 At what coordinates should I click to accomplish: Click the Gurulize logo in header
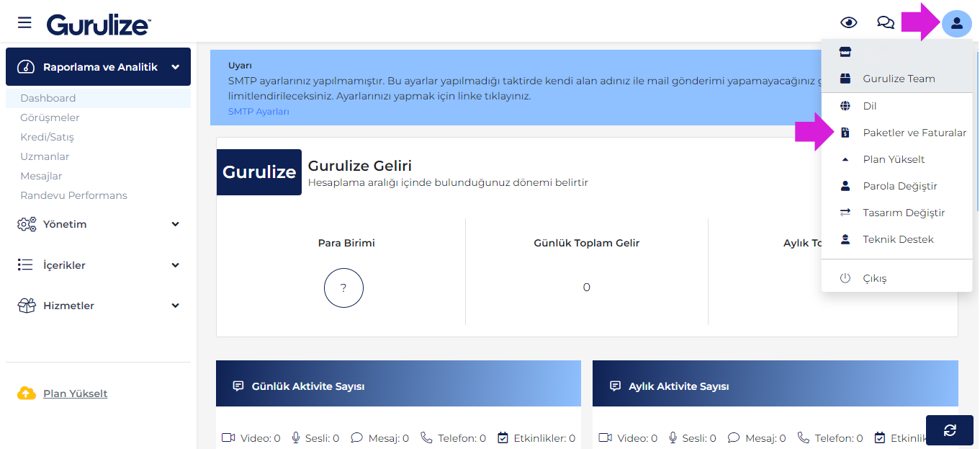[x=99, y=25]
